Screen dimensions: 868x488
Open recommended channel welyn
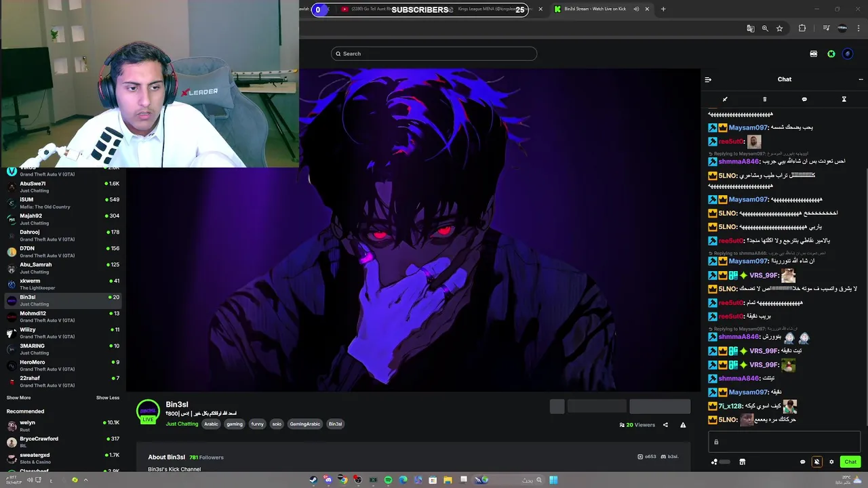62,426
